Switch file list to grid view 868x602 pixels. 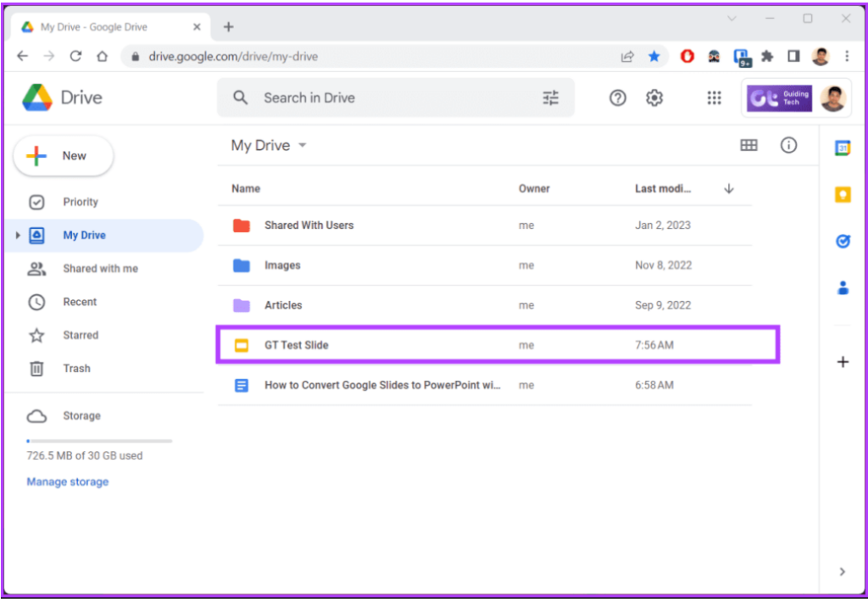click(x=748, y=145)
